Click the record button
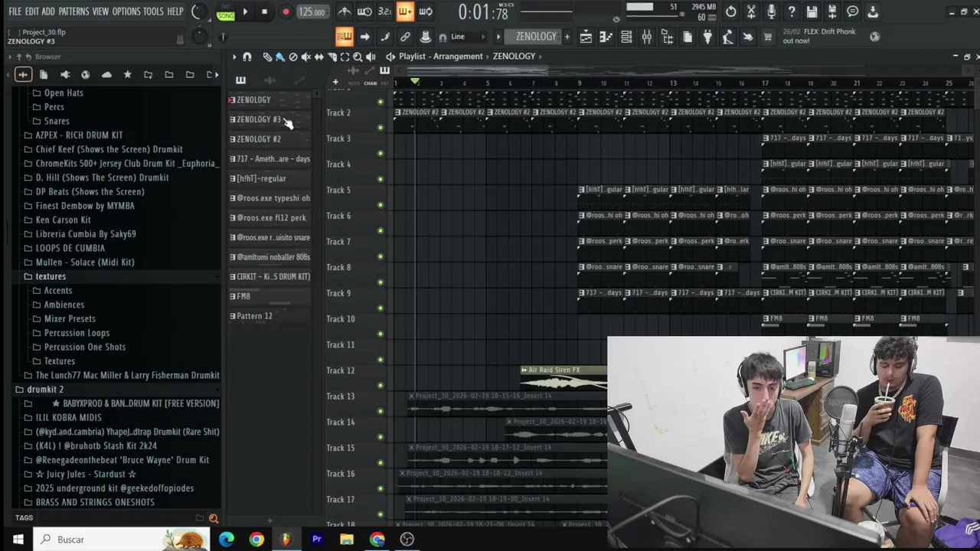This screenshot has width=980, height=551. coord(286,11)
